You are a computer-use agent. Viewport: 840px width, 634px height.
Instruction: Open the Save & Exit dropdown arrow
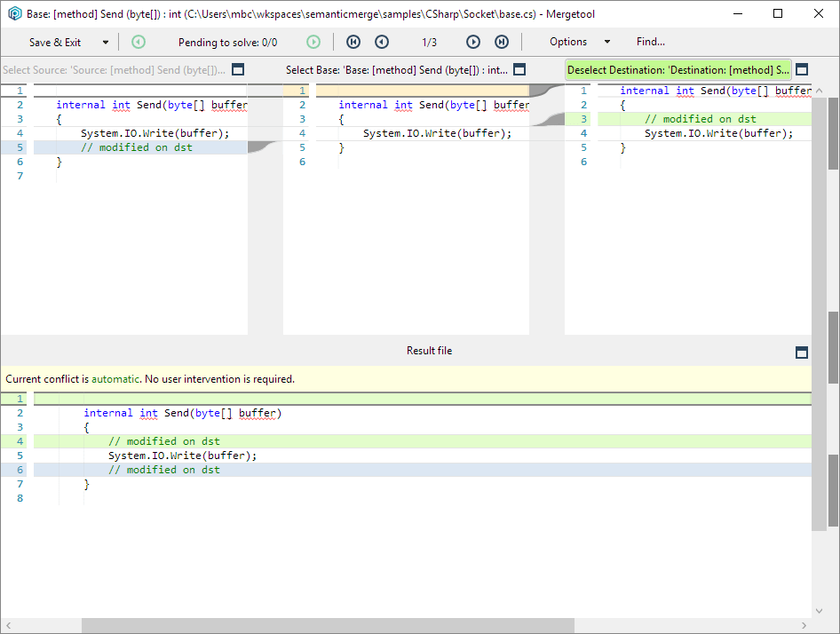pos(106,43)
